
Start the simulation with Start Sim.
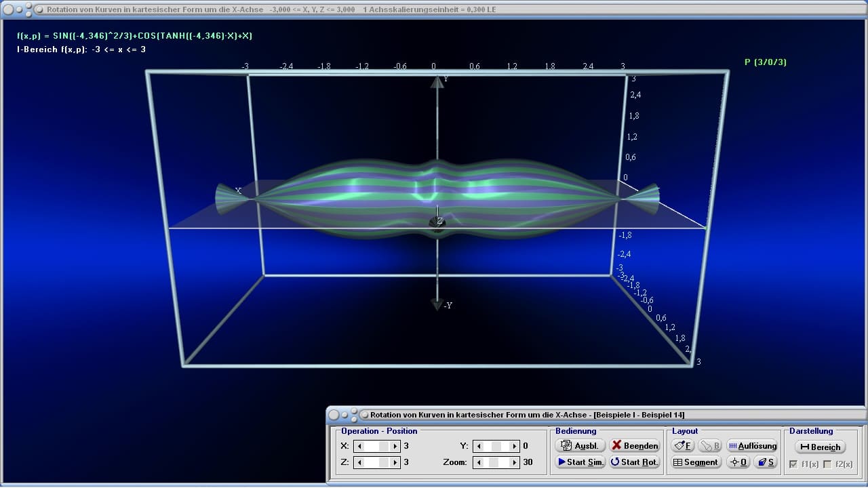point(580,462)
